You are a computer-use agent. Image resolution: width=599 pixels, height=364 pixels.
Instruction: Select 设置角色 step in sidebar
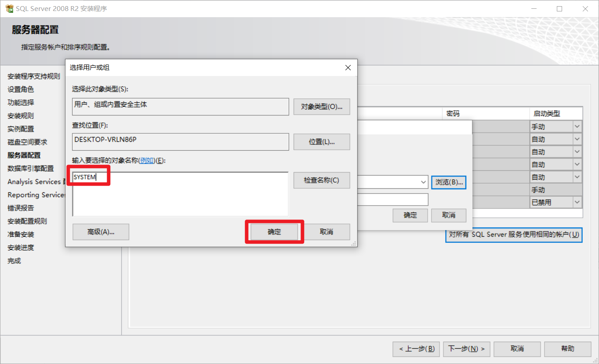coord(21,89)
